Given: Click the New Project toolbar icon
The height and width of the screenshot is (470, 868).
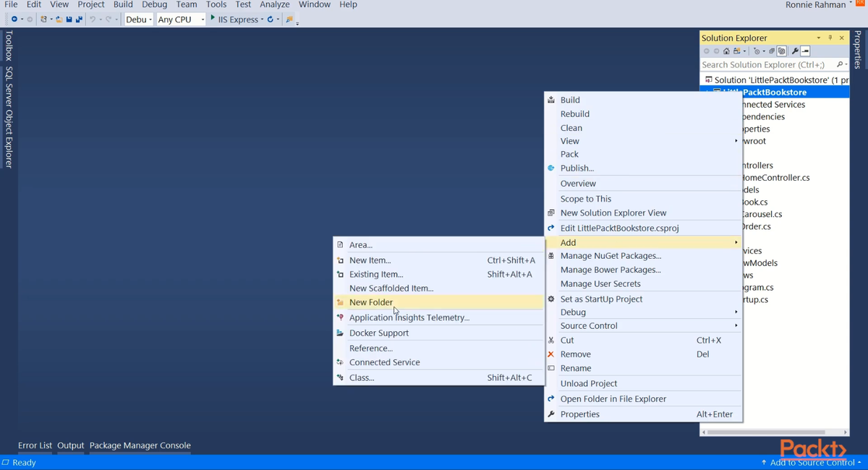Looking at the screenshot, I should pos(44,20).
